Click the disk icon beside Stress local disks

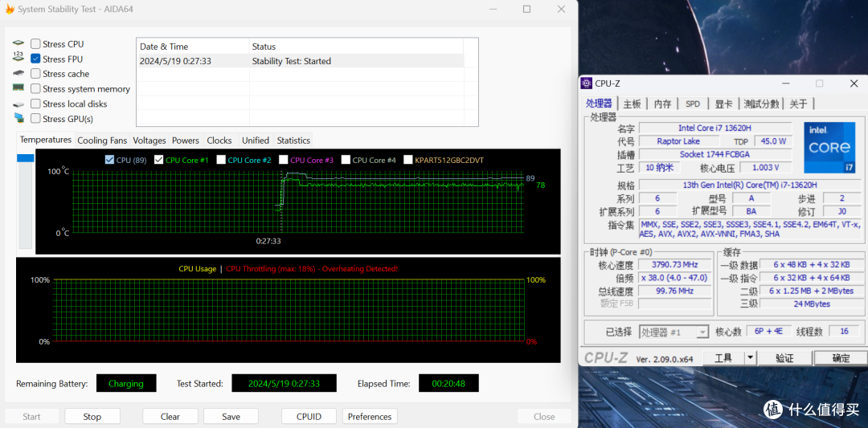pos(18,104)
